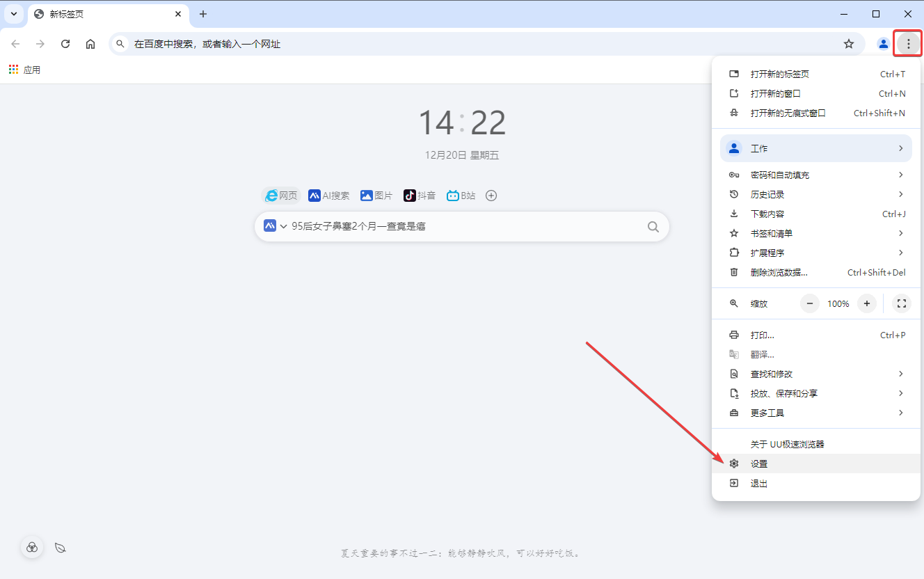Open the profile avatar icon in toolbar
The width and height of the screenshot is (924, 579).
883,44
